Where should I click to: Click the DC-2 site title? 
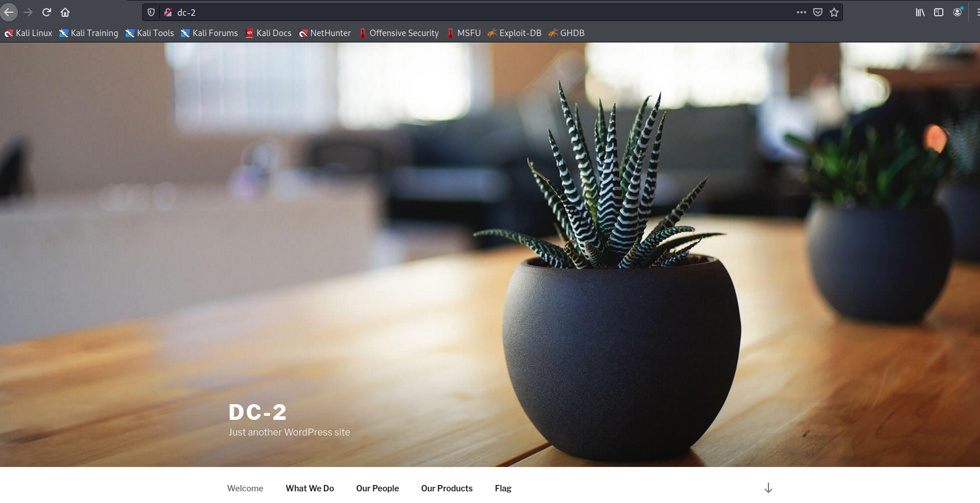tap(257, 412)
